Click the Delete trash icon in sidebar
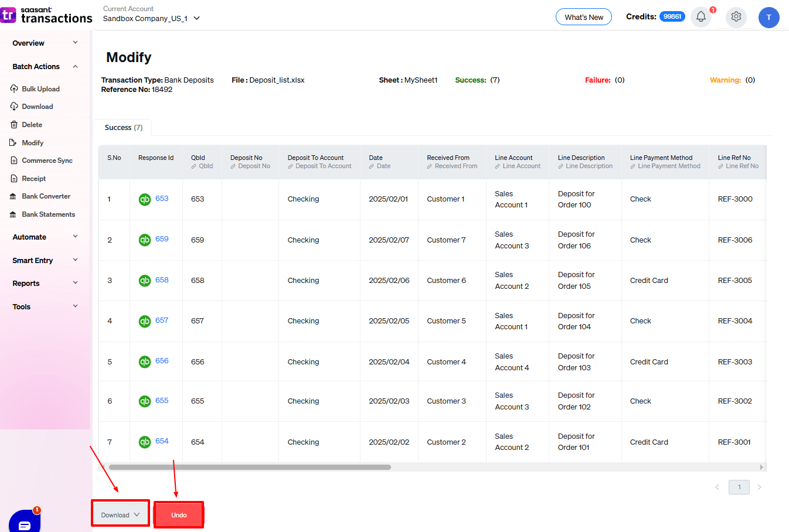Viewport: 789px width, 532px height. 14,125
